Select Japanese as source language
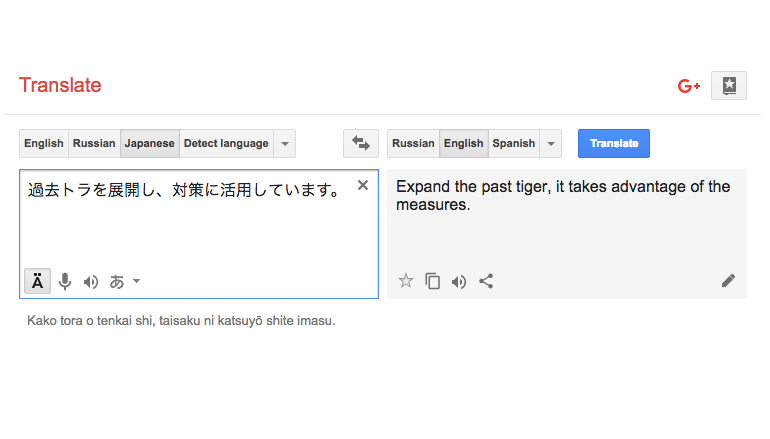770x439 pixels. [x=150, y=143]
